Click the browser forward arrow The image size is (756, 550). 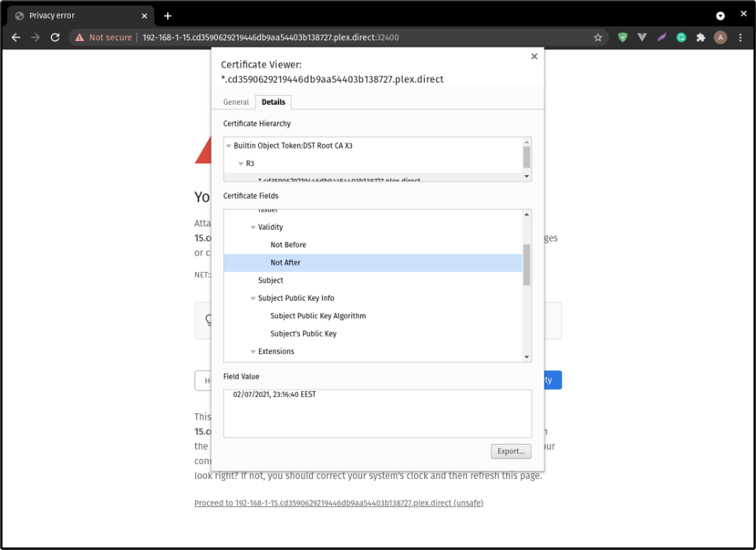(x=36, y=37)
